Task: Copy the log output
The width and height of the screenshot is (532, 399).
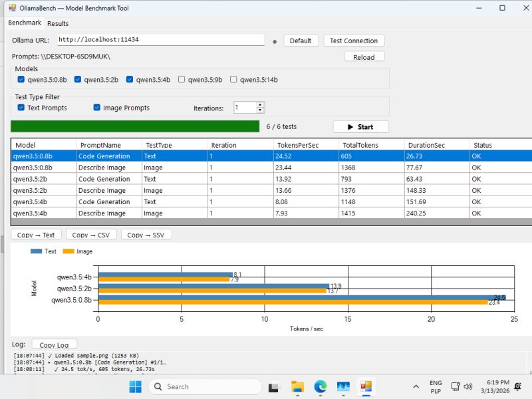Action: [55, 344]
